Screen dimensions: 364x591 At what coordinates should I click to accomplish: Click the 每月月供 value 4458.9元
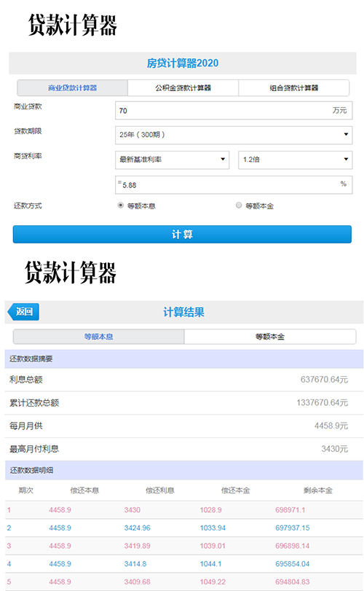(x=331, y=426)
